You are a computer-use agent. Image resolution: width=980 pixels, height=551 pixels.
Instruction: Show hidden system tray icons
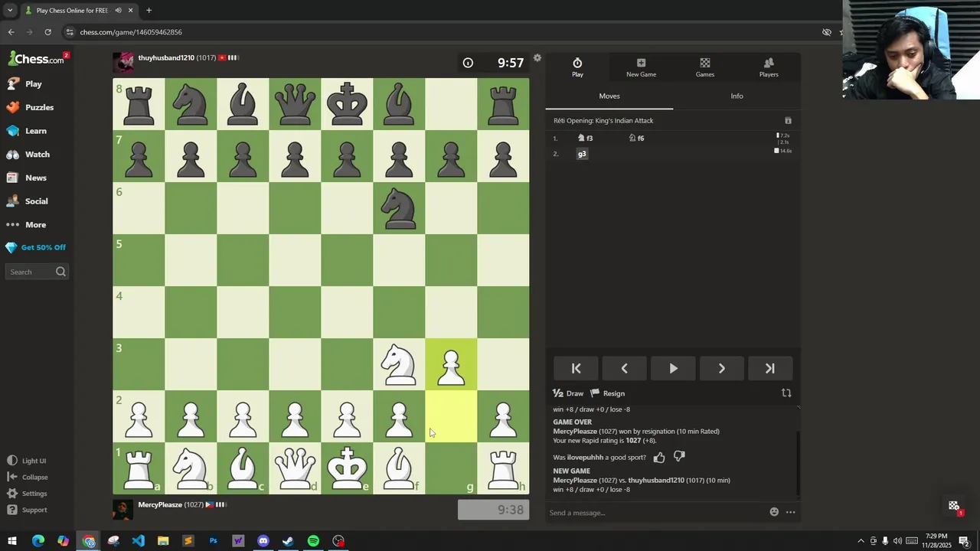coord(861,541)
